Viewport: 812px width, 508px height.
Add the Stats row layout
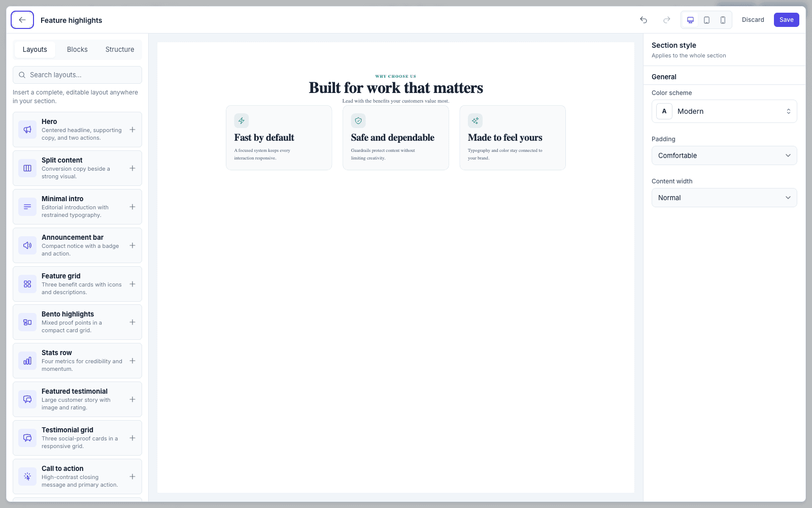[x=132, y=361]
